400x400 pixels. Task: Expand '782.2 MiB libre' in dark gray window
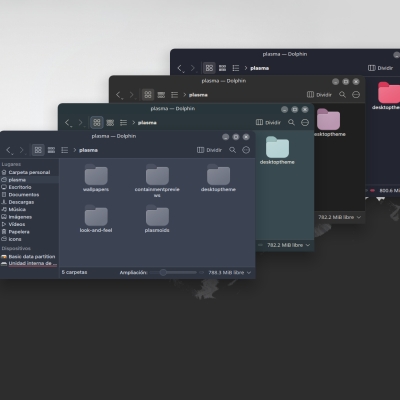tap(339, 217)
